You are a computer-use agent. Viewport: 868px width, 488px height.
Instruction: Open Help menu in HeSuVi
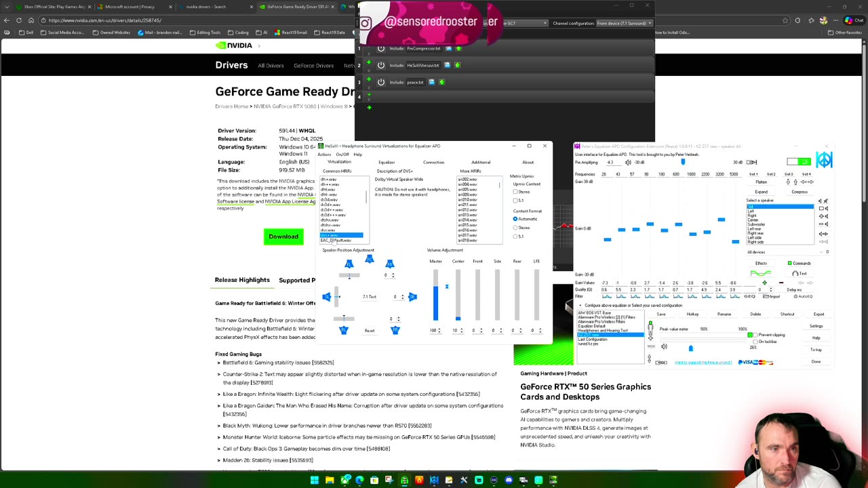(357, 155)
